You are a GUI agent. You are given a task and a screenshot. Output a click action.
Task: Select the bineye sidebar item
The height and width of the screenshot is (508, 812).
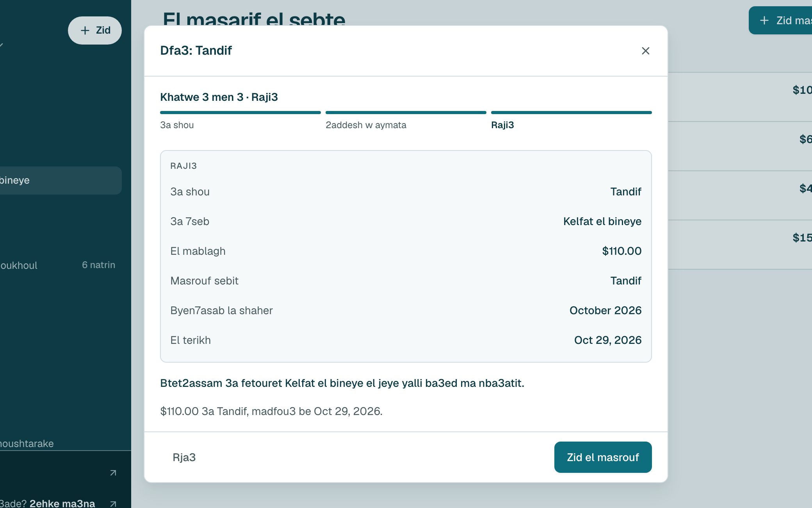click(58, 181)
